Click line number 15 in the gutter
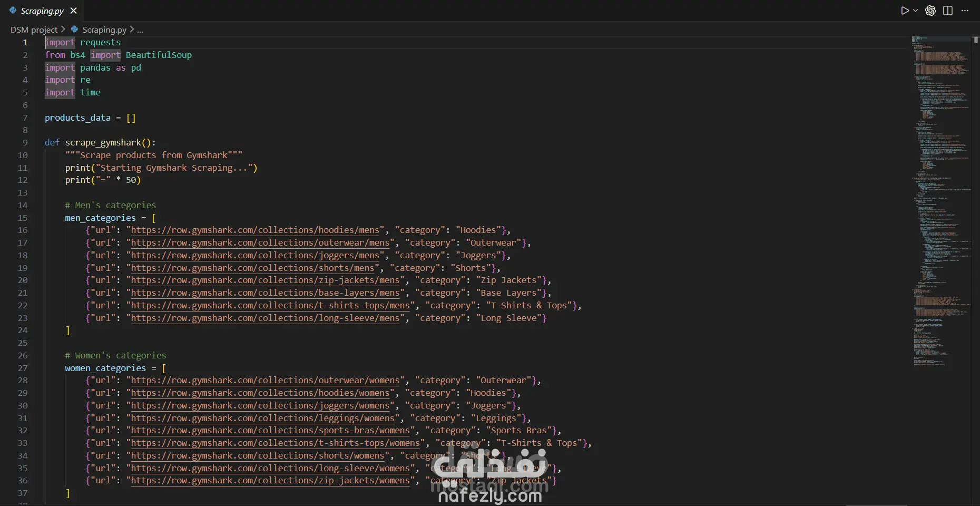 pyautogui.click(x=23, y=218)
